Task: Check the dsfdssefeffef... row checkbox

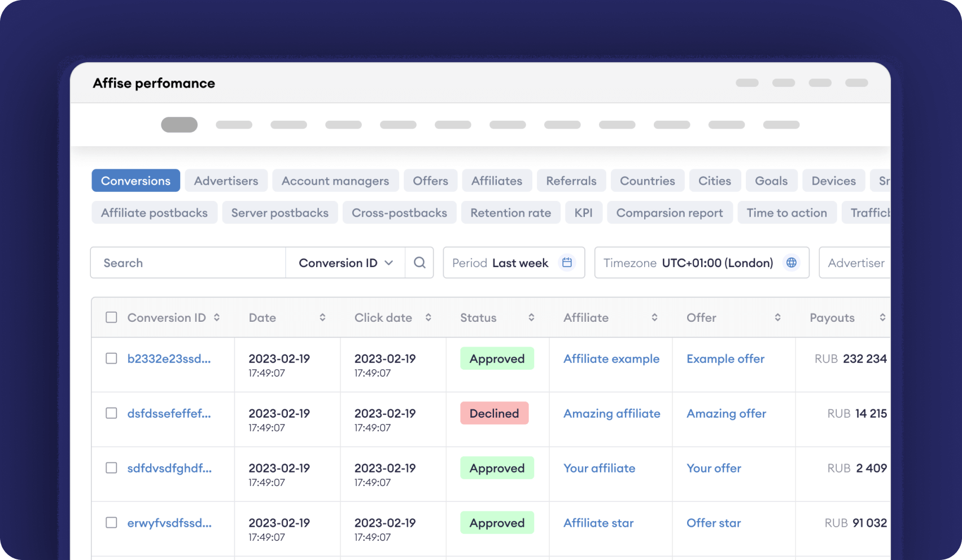Action: [x=112, y=413]
